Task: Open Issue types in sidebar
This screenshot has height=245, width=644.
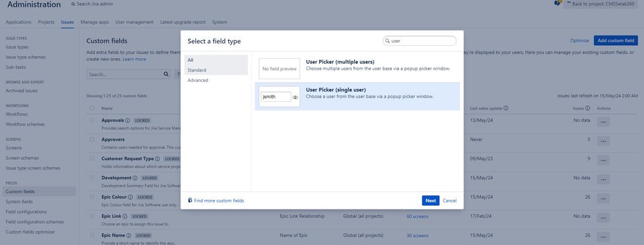Action: coord(17,47)
